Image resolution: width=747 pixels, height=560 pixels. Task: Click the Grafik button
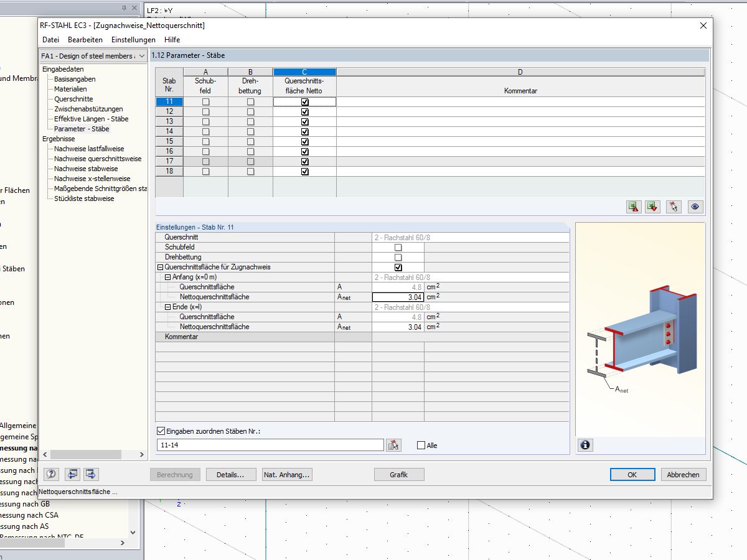(x=398, y=475)
